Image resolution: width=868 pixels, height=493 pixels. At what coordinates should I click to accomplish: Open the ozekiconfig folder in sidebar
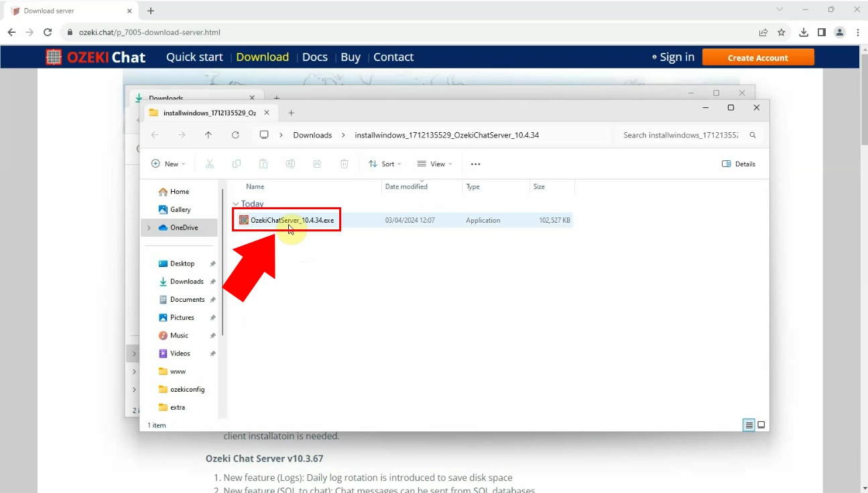click(x=182, y=389)
